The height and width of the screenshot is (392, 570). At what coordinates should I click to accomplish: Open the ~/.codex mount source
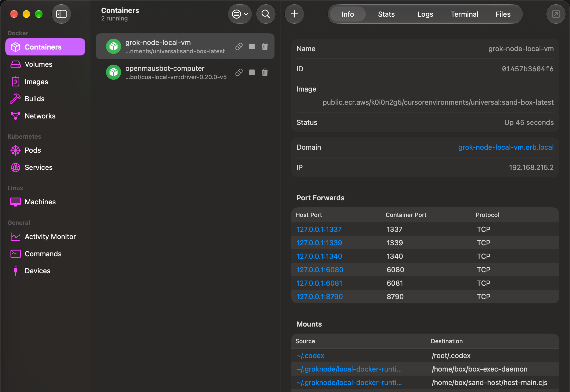310,356
